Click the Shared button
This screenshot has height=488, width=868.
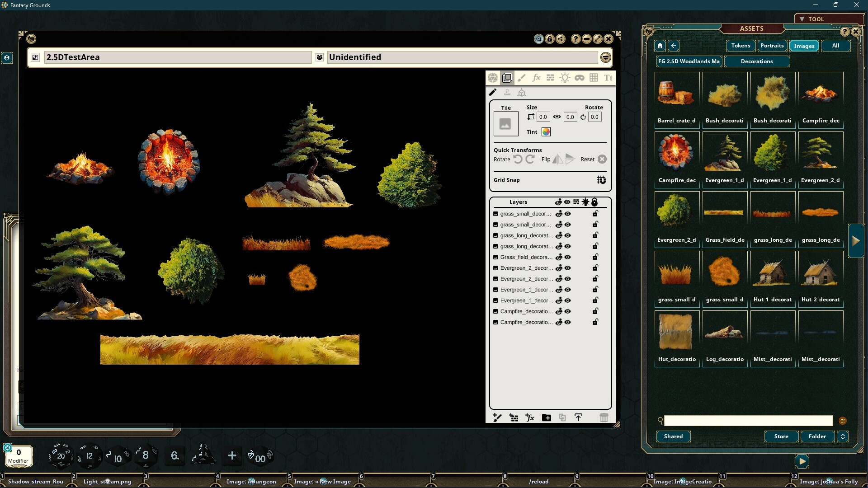point(673,436)
